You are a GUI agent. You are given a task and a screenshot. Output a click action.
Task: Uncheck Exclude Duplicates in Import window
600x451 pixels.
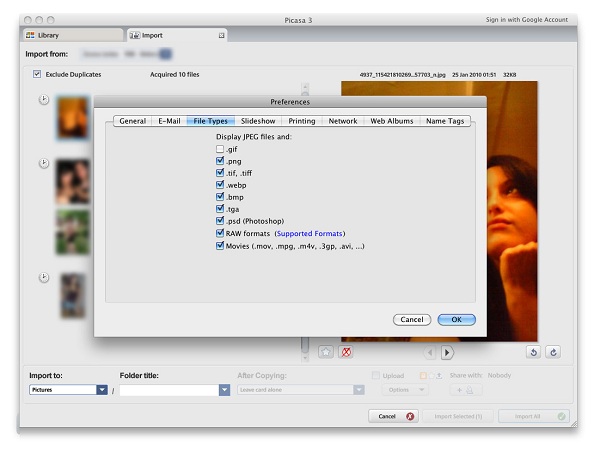pos(37,74)
